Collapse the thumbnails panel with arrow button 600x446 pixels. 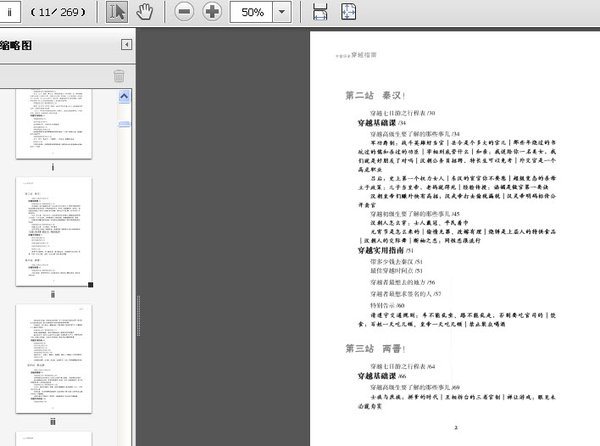(x=127, y=45)
